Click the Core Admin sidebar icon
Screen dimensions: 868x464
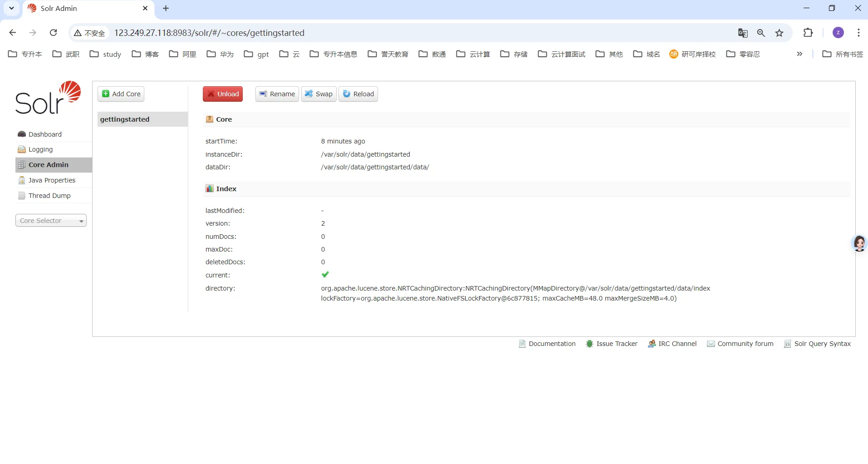22,165
